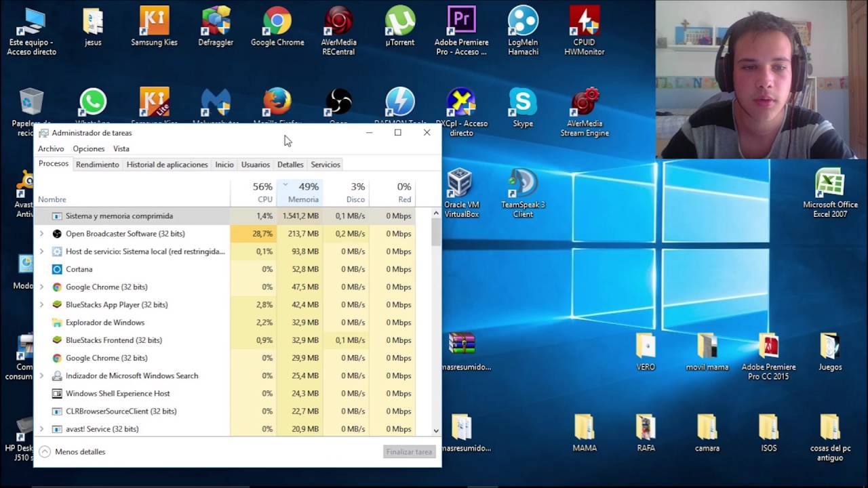Image resolution: width=868 pixels, height=488 pixels.
Task: Open Este equipo desktop shortcut
Action: (31, 31)
